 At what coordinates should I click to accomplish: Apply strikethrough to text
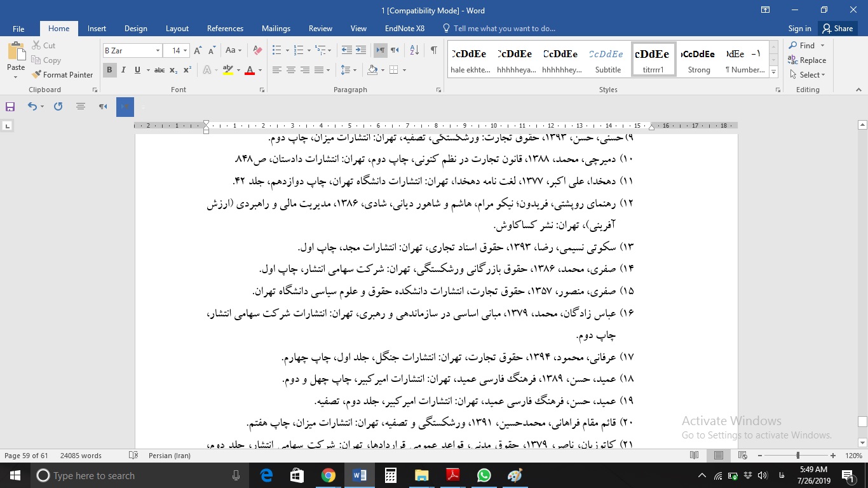tap(159, 70)
